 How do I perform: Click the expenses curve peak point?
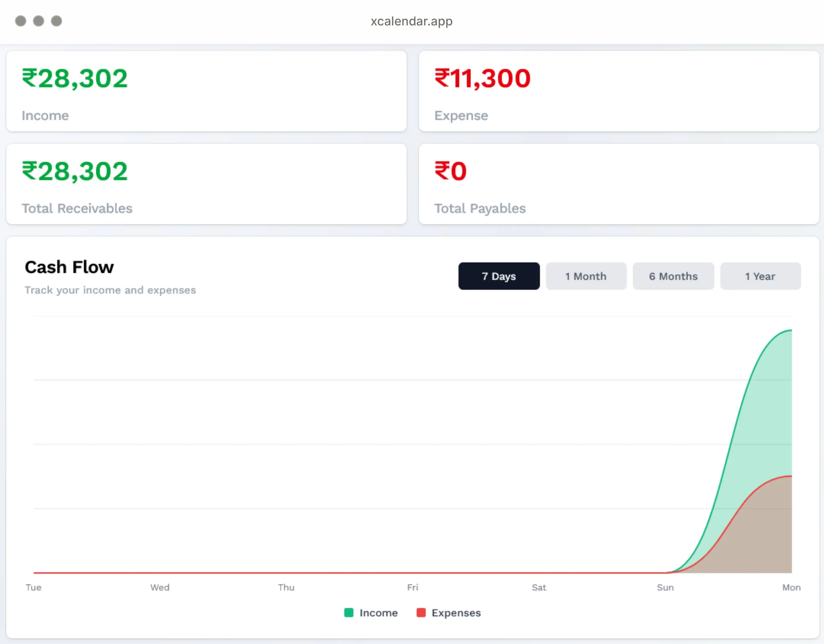click(x=791, y=476)
